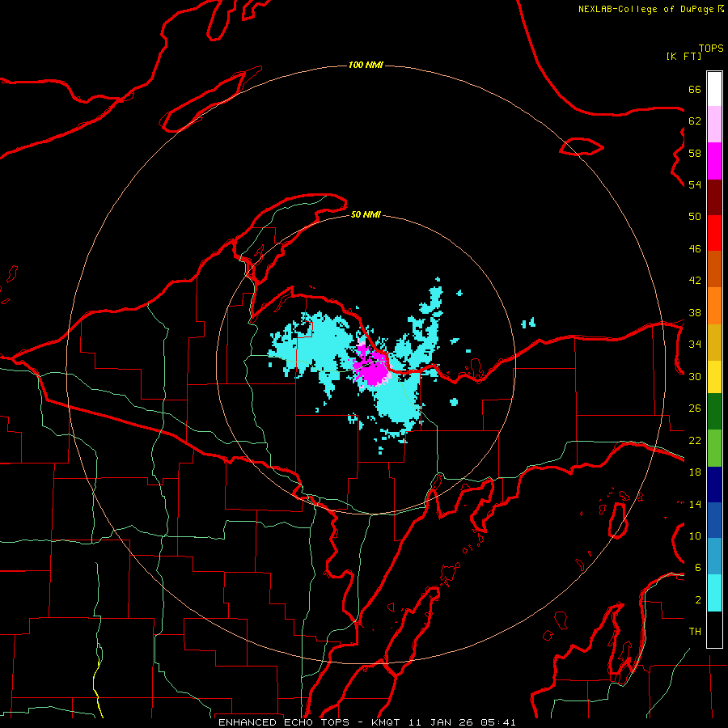Click the magenta 58 kft legend swatch
728x728 pixels.
tap(714, 161)
